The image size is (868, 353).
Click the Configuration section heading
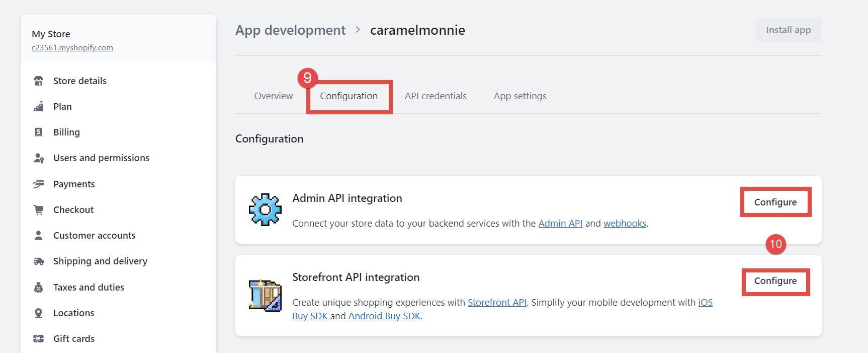[269, 138]
